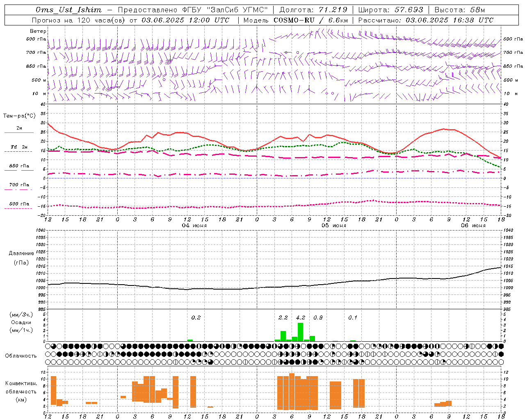Click the "500 гПа" temperature legend label

pyautogui.click(x=19, y=204)
